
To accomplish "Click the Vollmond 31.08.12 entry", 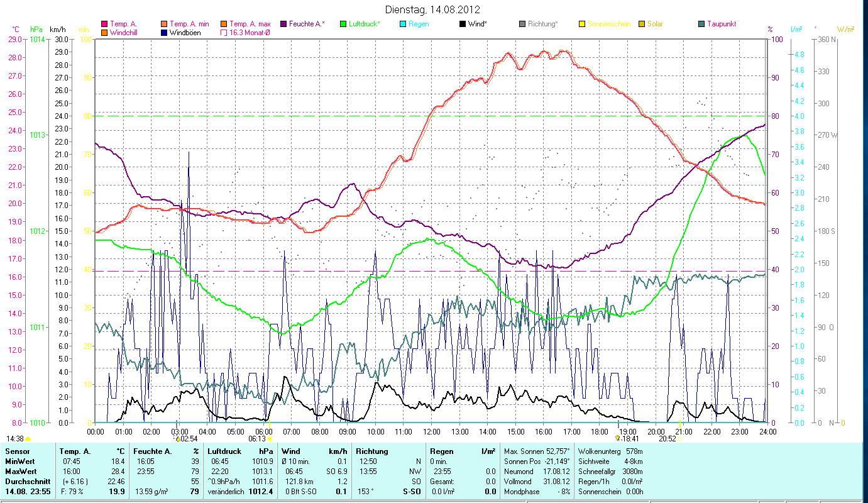I will point(537,482).
